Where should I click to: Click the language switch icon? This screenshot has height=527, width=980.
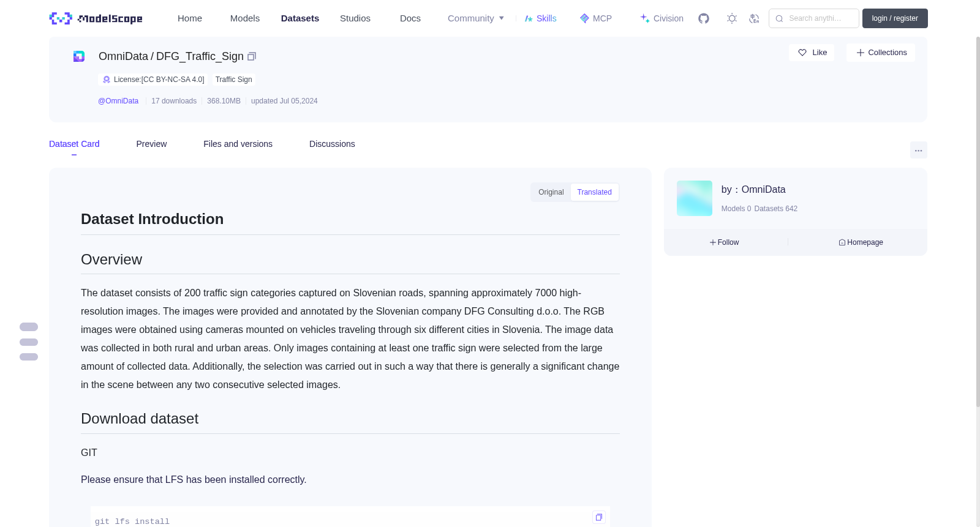pyautogui.click(x=754, y=18)
